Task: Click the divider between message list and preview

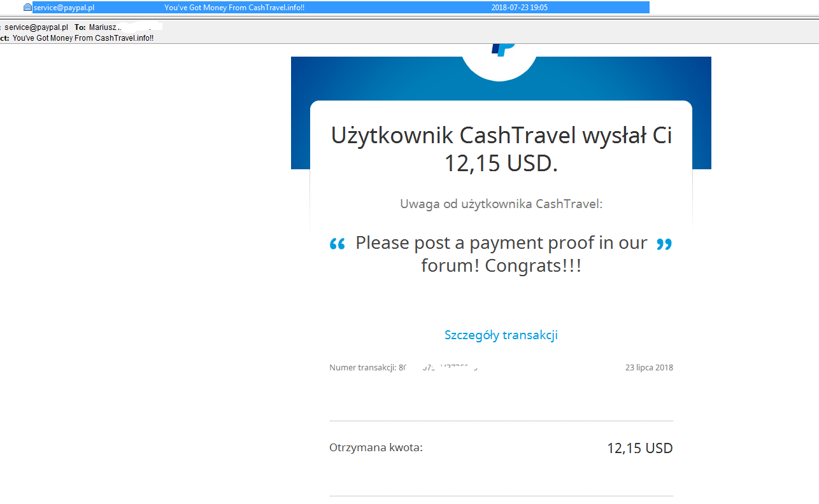Action: point(409,17)
